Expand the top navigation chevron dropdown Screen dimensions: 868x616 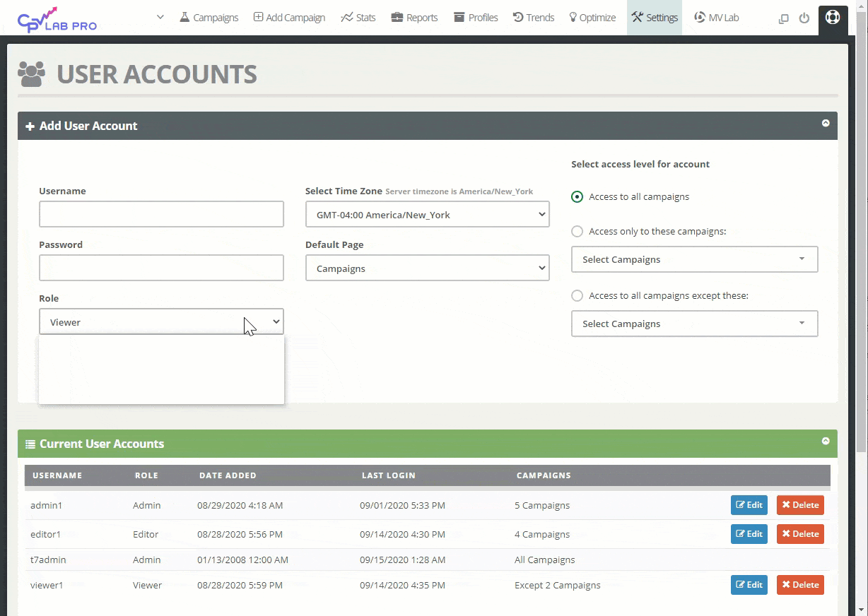click(160, 17)
